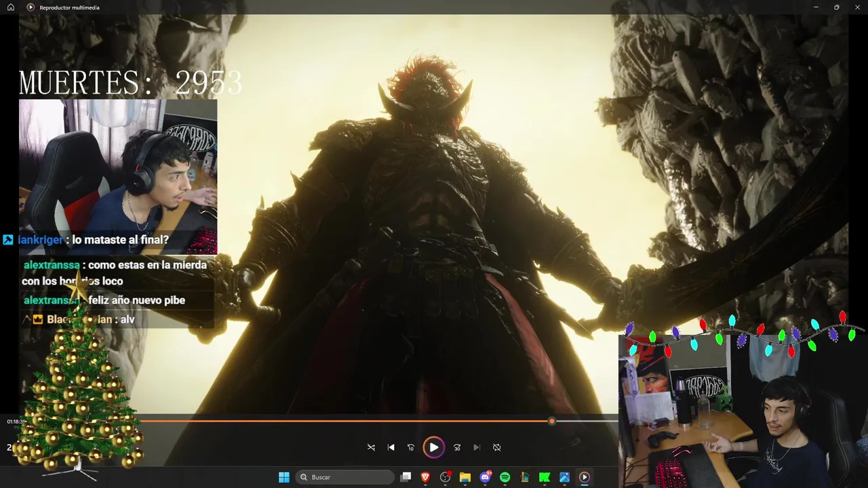Screen dimensions: 868x488
Task: Open Discord from the taskbar
Action: tap(486, 477)
